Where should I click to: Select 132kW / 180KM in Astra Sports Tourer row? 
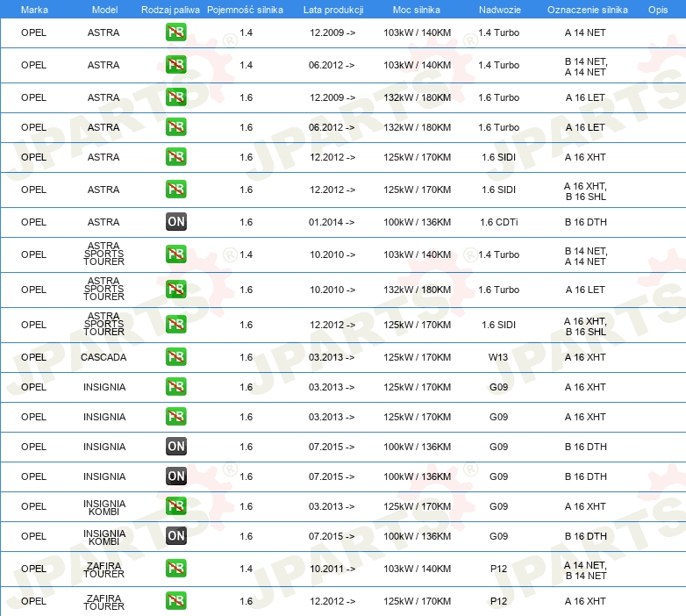[x=417, y=290]
